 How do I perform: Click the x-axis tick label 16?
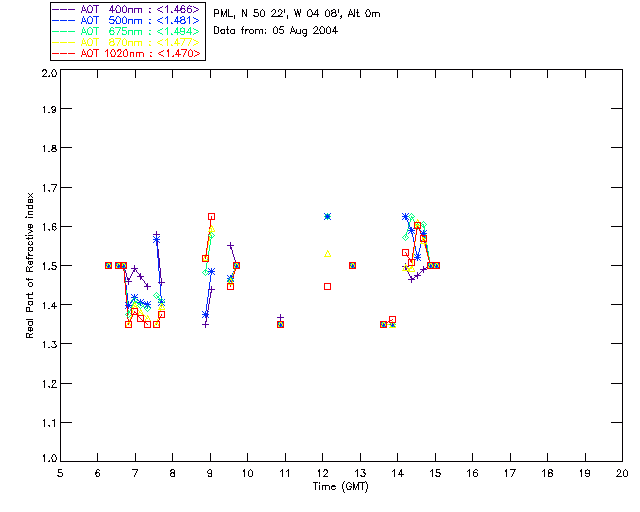tap(473, 473)
